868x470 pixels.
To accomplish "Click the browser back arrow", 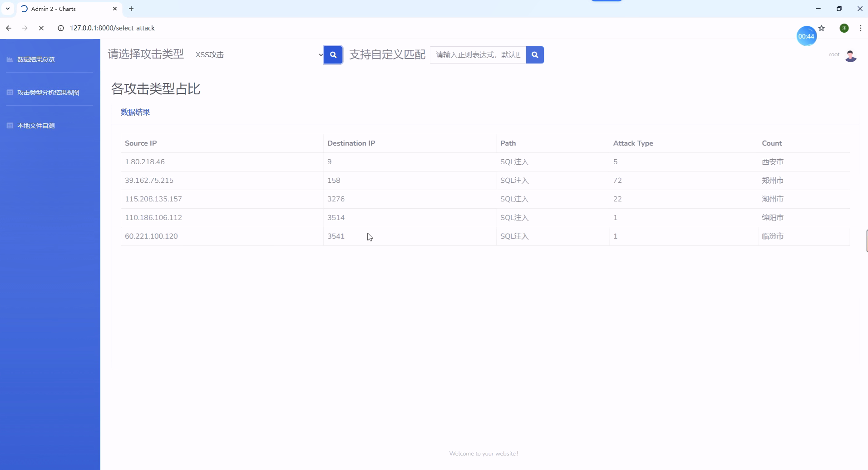I will 9,28.
